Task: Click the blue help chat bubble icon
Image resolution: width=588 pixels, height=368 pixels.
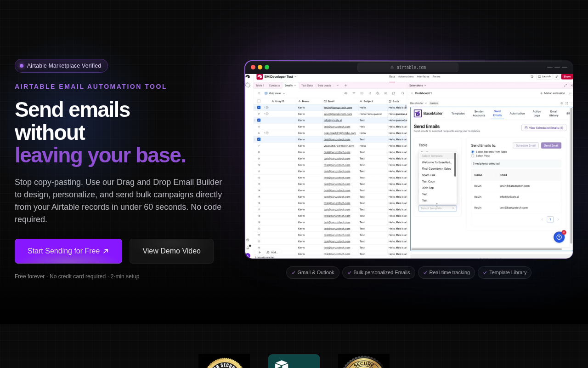Action: [559, 237]
